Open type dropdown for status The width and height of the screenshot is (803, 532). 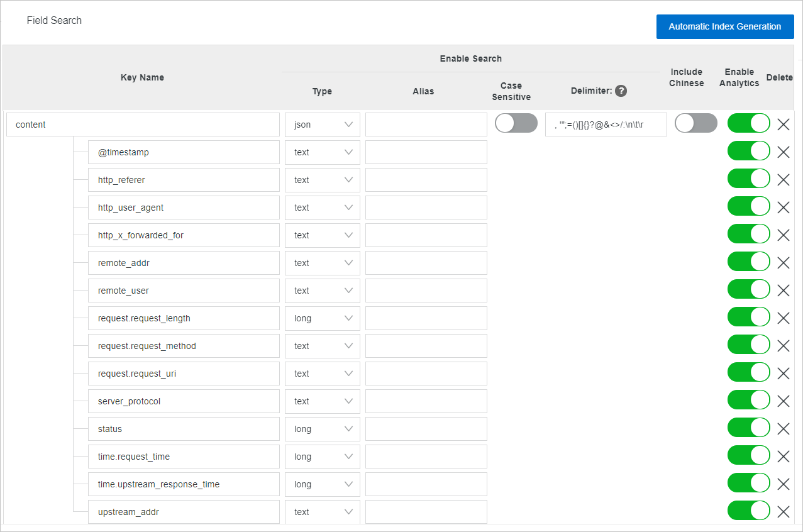[323, 429]
